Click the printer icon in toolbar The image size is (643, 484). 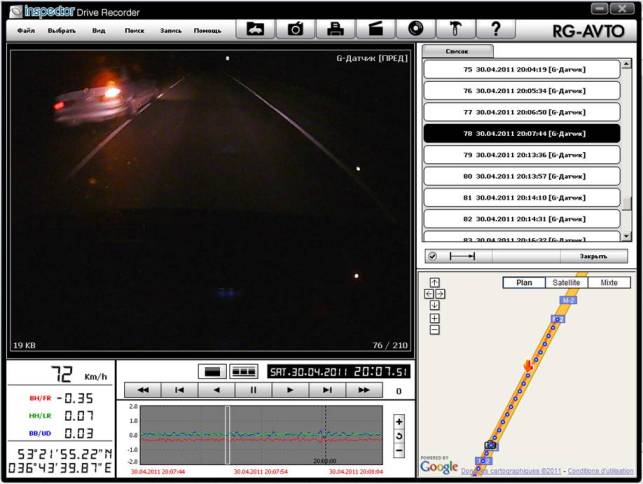pos(334,30)
